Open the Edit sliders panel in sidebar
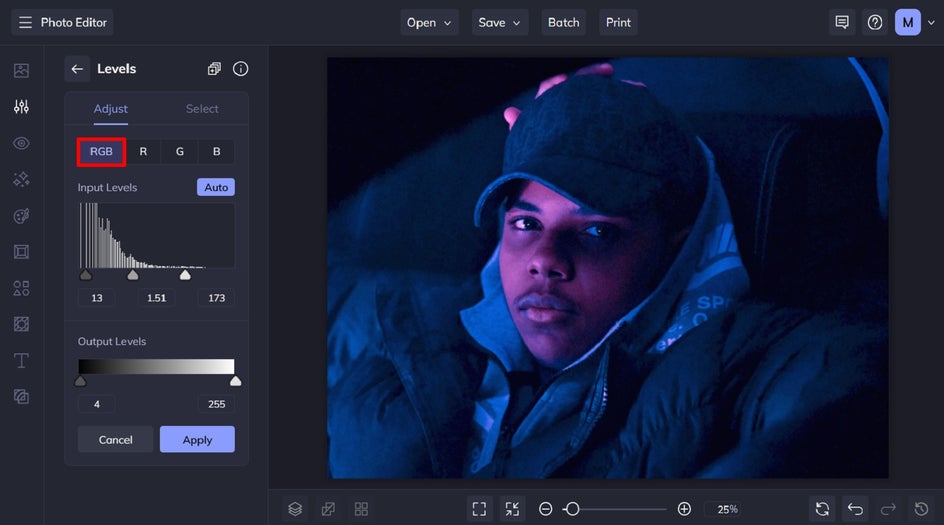Viewport: 944px width, 525px height. pos(21,107)
